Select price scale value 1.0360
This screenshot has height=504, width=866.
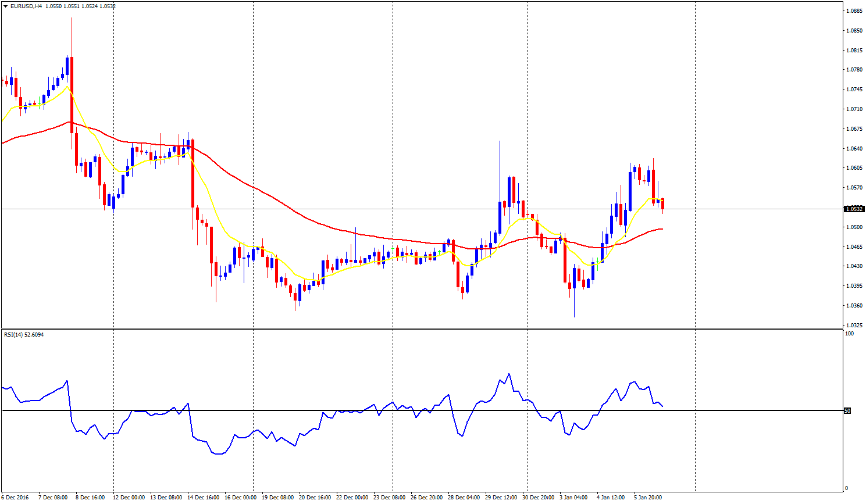tap(854, 306)
